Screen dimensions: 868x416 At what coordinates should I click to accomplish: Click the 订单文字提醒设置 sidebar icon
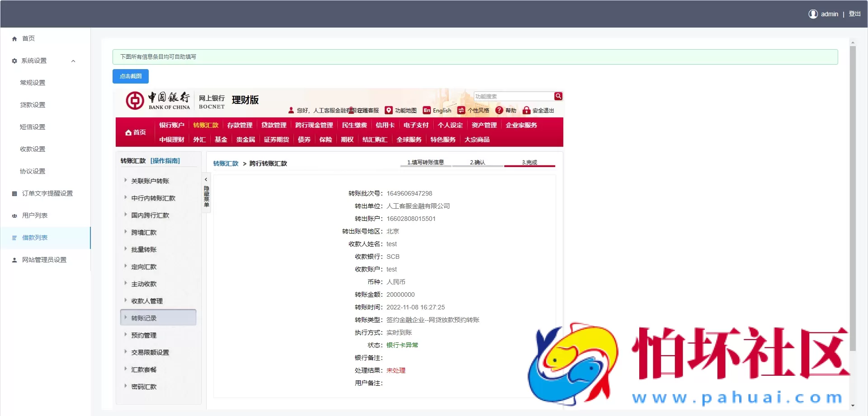(x=14, y=193)
